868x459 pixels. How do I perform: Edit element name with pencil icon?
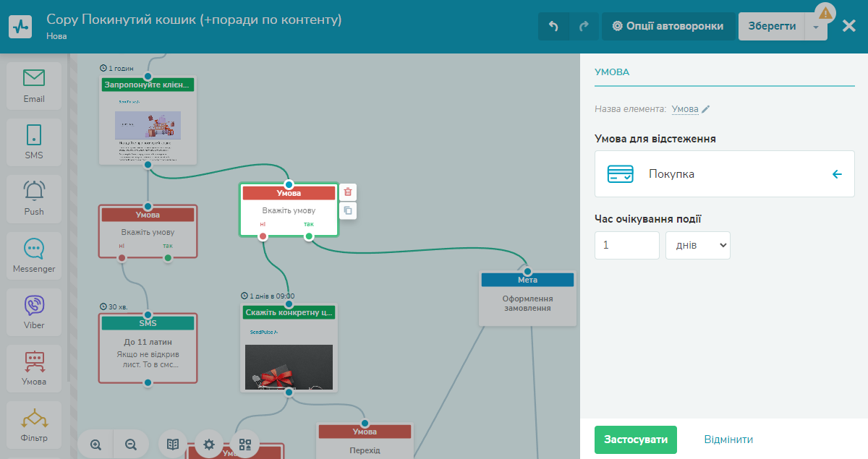[706, 109]
